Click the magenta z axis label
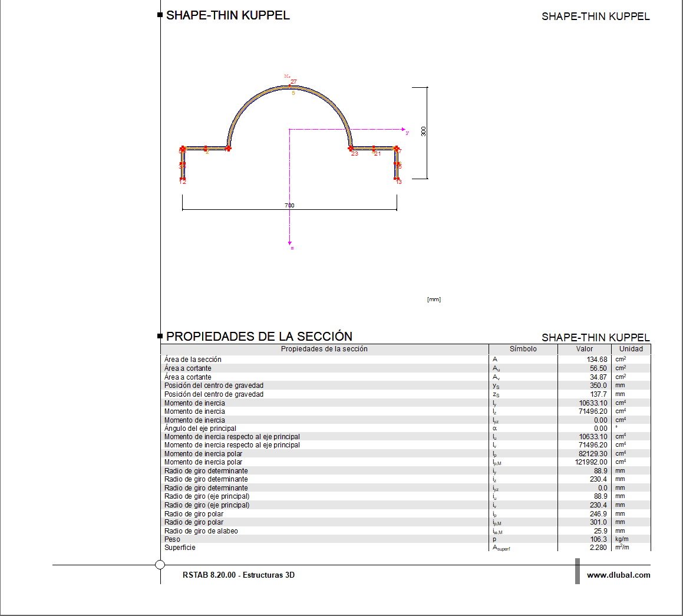 point(292,248)
